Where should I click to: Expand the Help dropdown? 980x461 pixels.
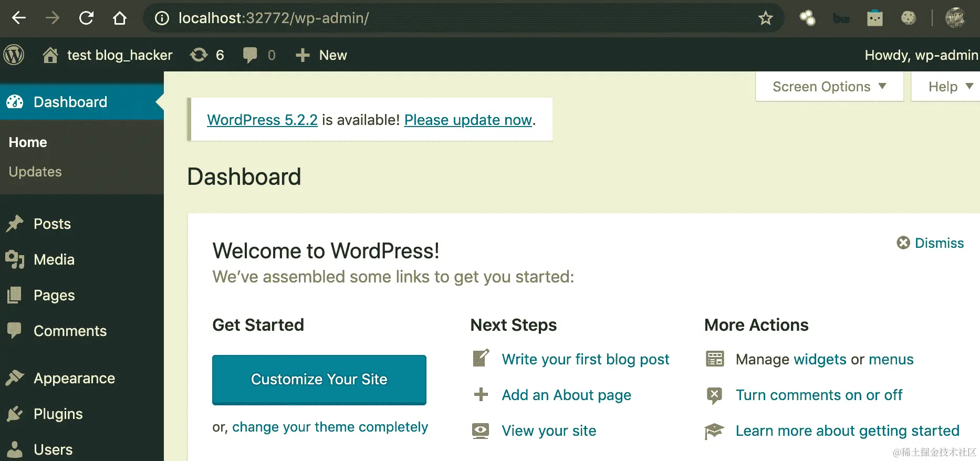(946, 87)
